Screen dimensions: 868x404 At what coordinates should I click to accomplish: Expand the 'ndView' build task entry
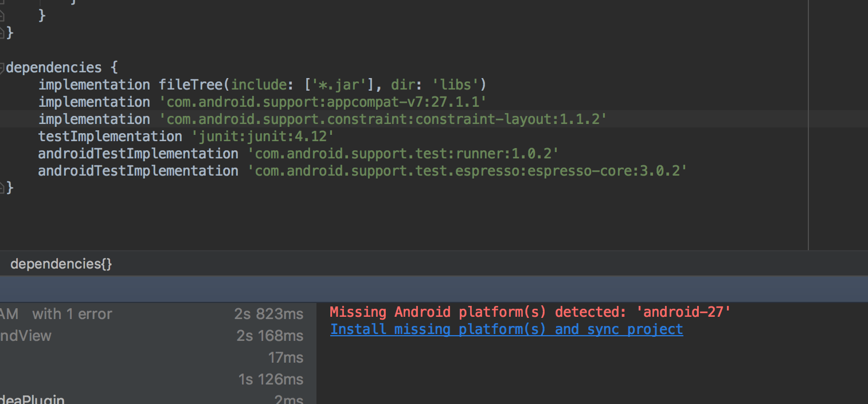26,335
